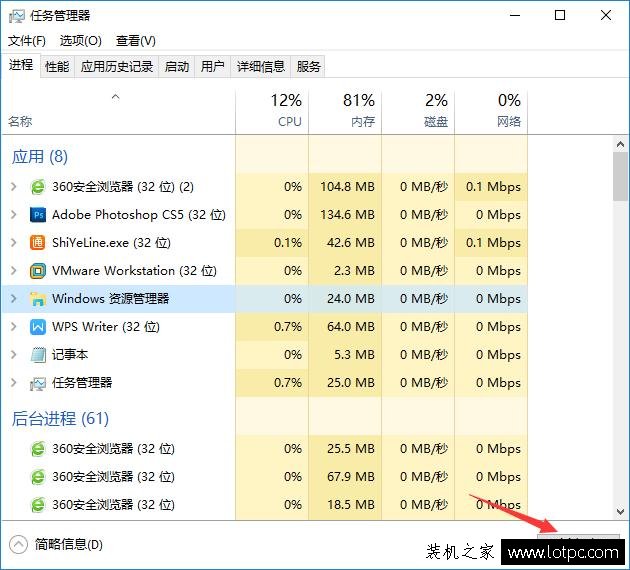
Task: Click the 64.0 MB memory value
Action: tap(350, 327)
